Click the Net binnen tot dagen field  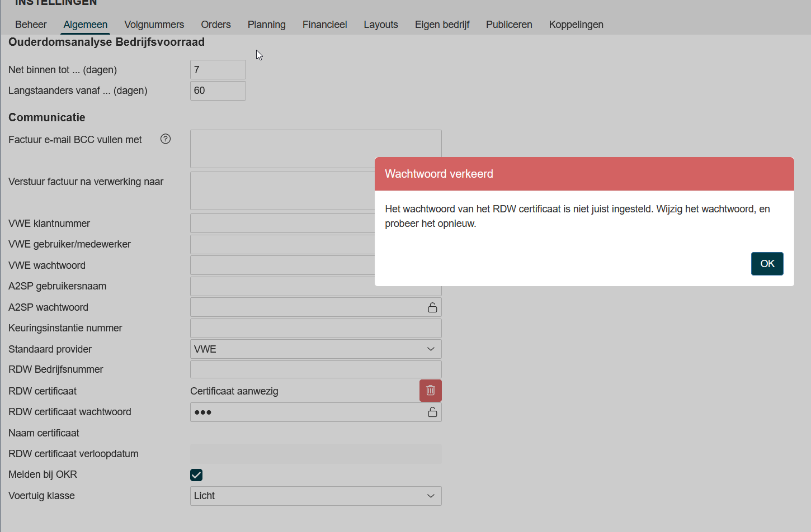[x=218, y=70]
